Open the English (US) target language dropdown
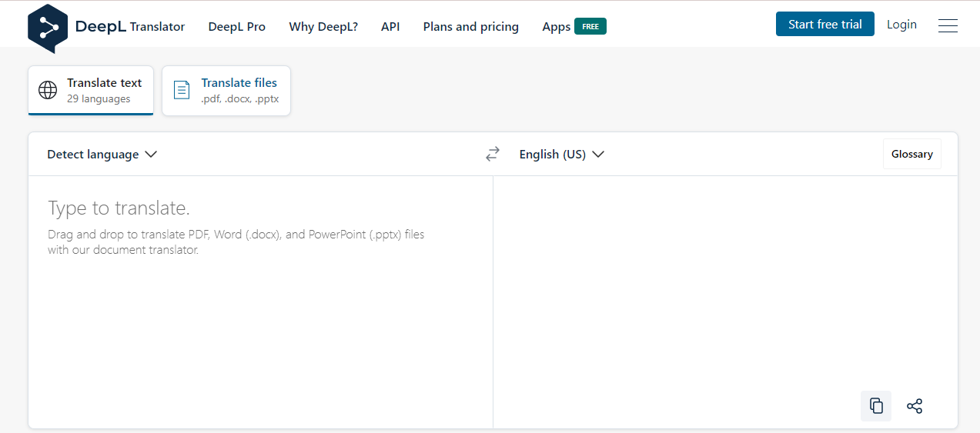The image size is (980, 433). point(562,155)
